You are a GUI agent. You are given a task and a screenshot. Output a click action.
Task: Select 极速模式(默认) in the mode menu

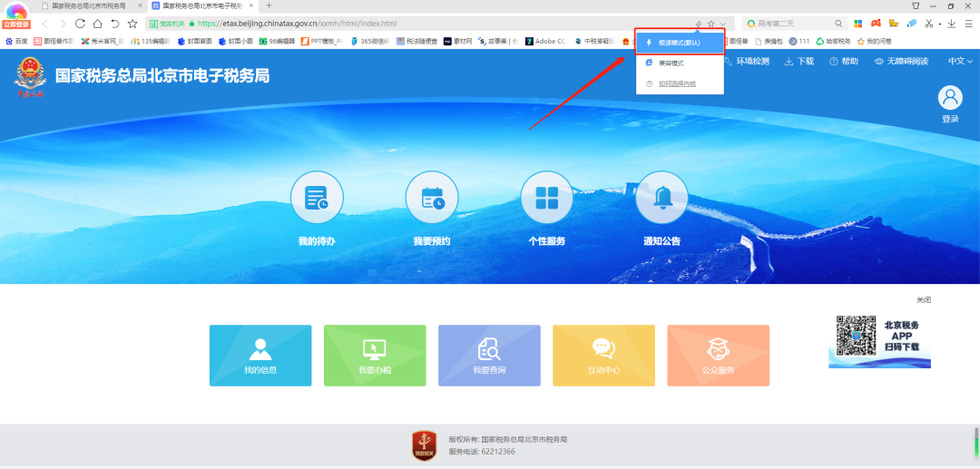tap(680, 43)
